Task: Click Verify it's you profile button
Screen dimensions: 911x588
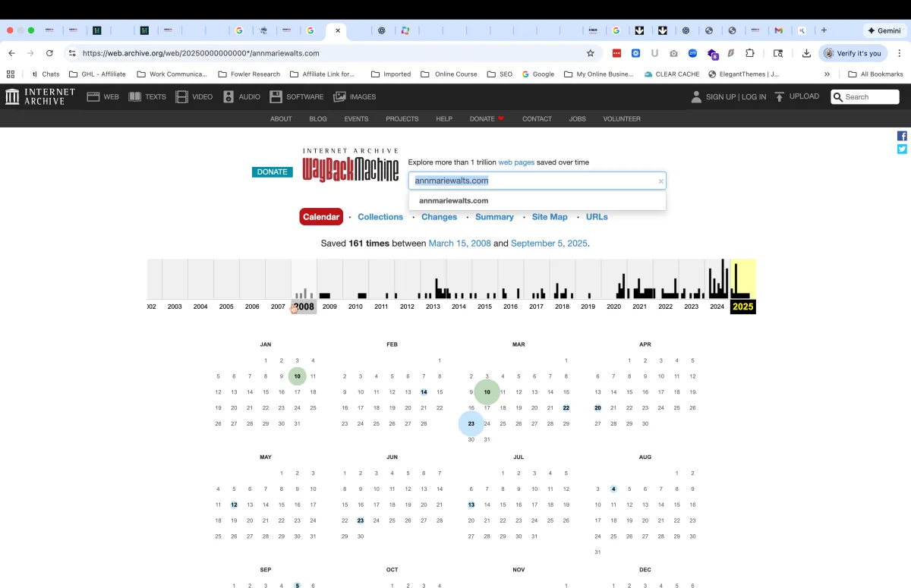Action: click(x=853, y=53)
